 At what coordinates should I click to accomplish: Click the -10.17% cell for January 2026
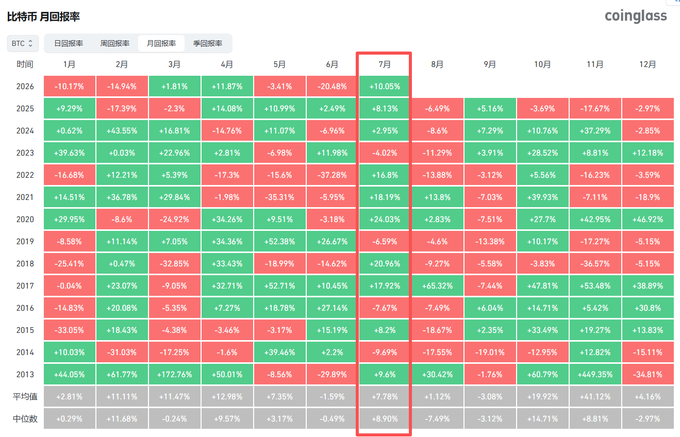tap(69, 86)
